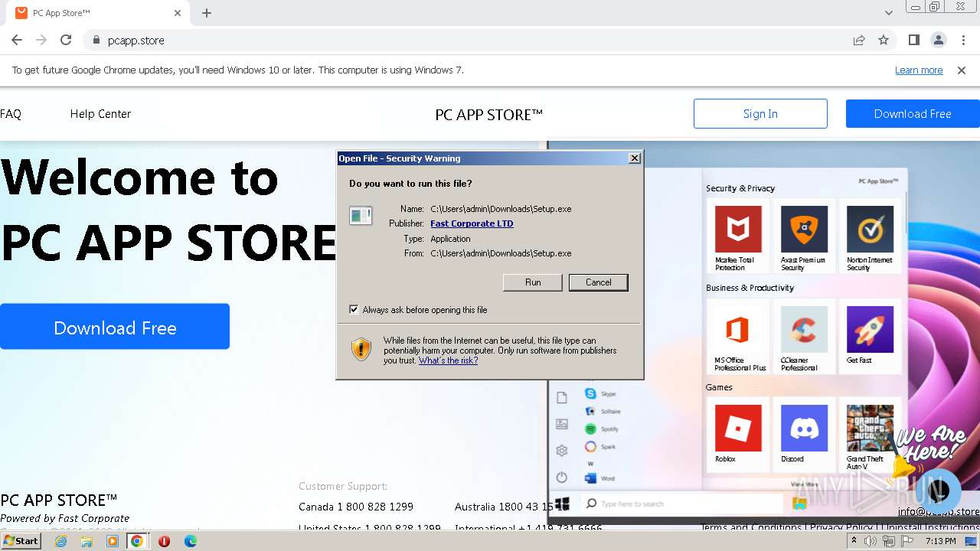The height and width of the screenshot is (551, 980).
Task: Click the Run button in Security Warning
Action: [x=533, y=282]
